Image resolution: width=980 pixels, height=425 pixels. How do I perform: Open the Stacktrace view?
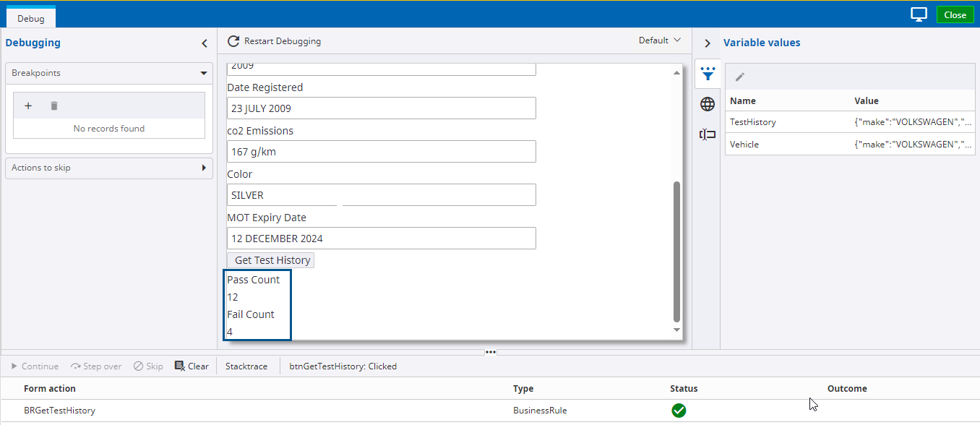[x=246, y=366]
